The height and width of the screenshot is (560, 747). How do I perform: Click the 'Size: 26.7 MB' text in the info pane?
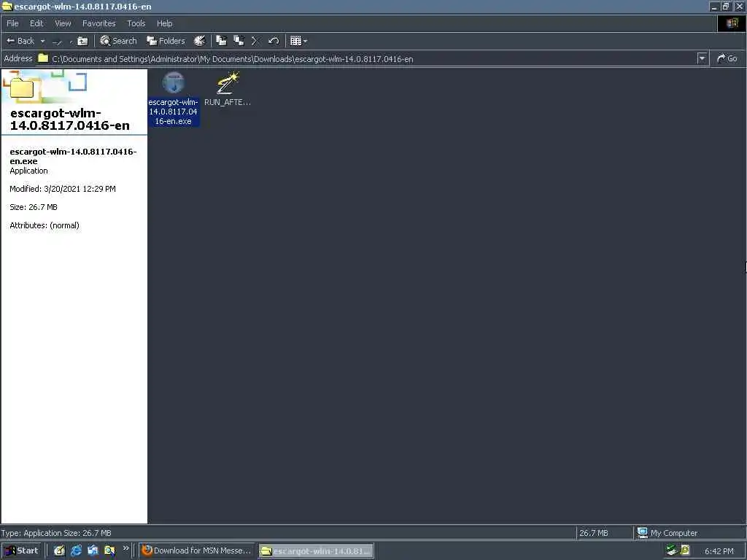click(x=34, y=207)
